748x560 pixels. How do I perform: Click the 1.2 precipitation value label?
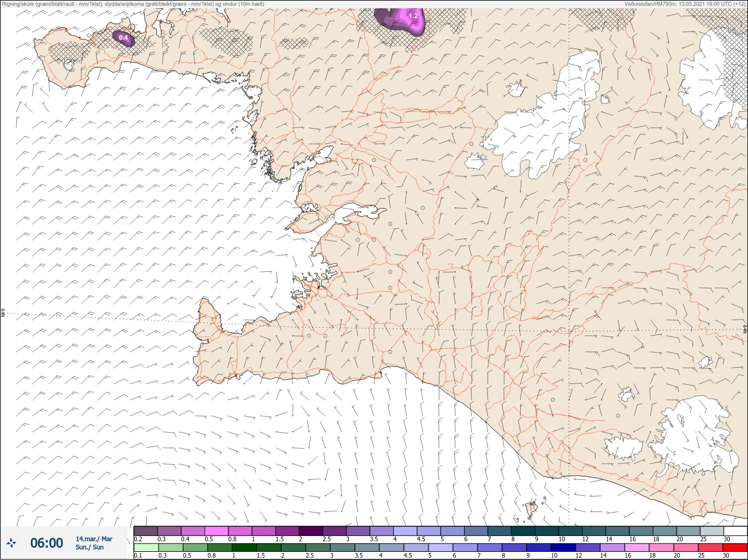pos(413,16)
